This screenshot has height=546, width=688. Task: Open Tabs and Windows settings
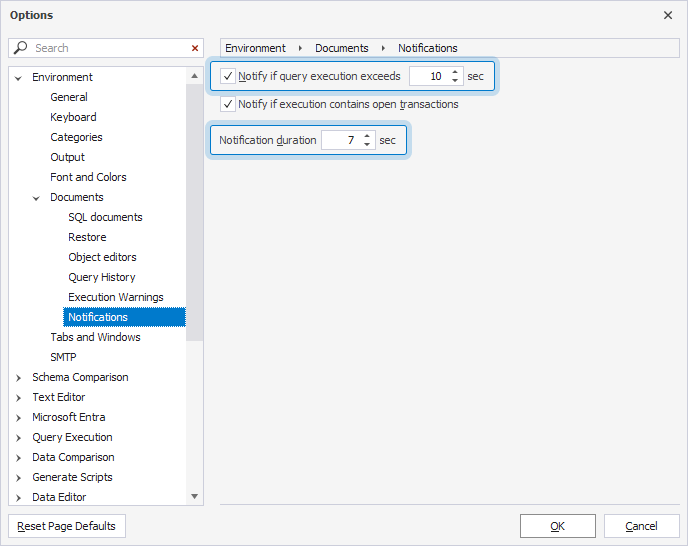coord(95,337)
